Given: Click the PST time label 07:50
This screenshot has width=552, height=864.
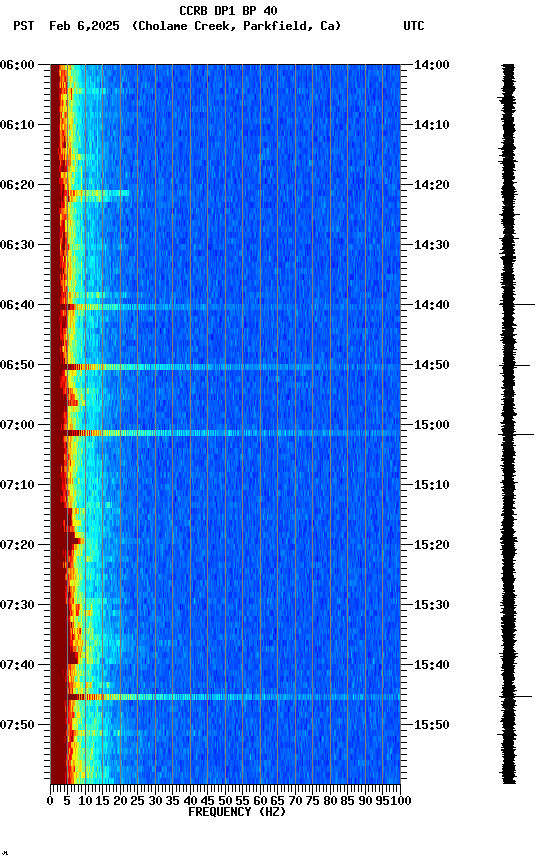Looking at the screenshot, I should point(17,726).
